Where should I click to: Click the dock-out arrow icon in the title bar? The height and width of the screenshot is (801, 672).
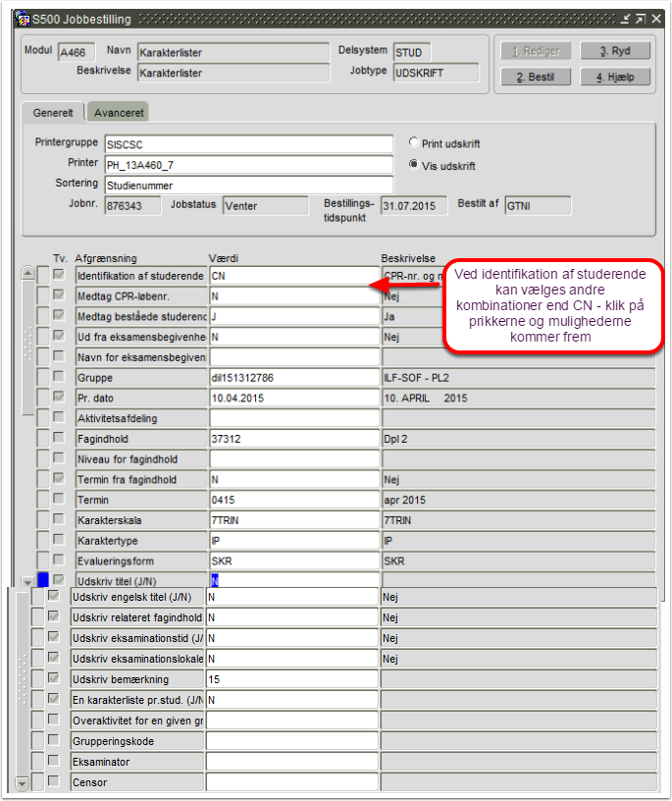tap(641, 20)
